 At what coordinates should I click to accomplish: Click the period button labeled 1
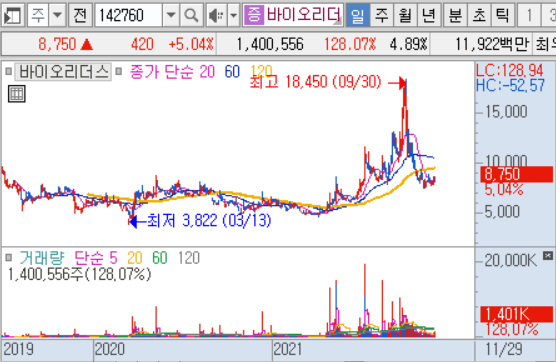(529, 15)
